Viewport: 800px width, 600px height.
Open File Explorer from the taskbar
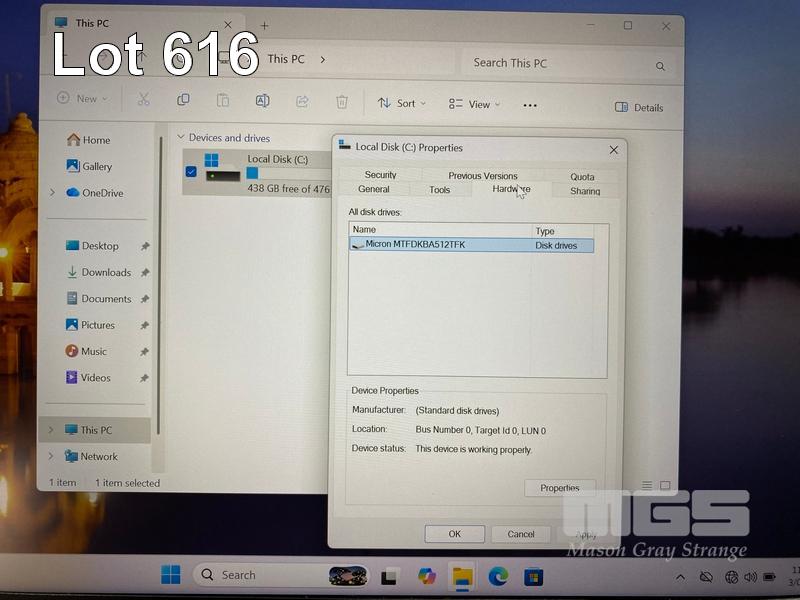[x=462, y=577]
